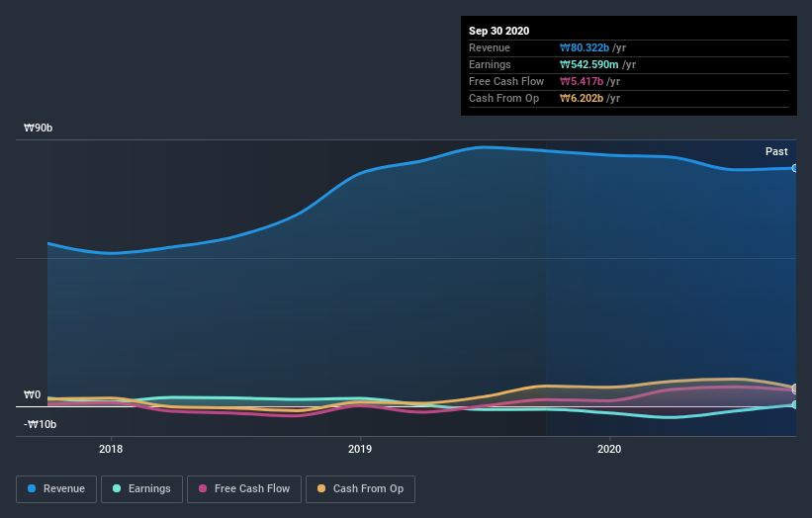Viewport: 812px width, 518px height.
Task: Toggle the Free Cash Flow legend button
Action: [x=244, y=489]
